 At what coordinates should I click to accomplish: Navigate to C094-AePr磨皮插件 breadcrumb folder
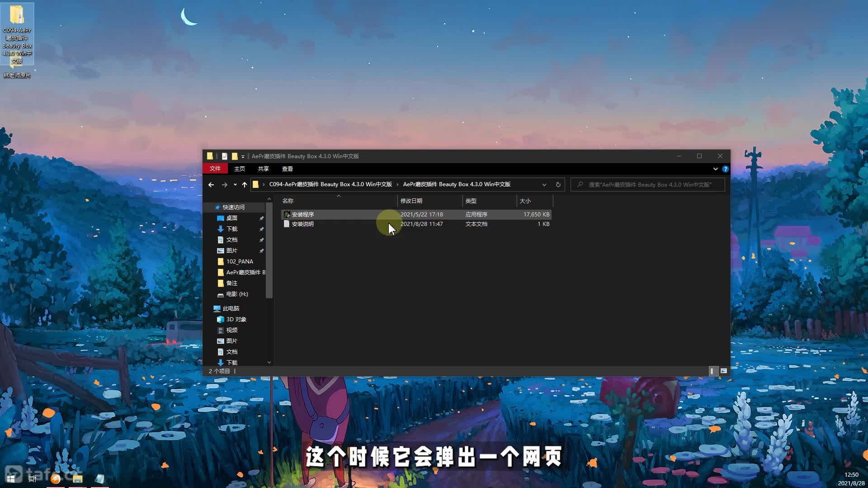tap(330, 184)
